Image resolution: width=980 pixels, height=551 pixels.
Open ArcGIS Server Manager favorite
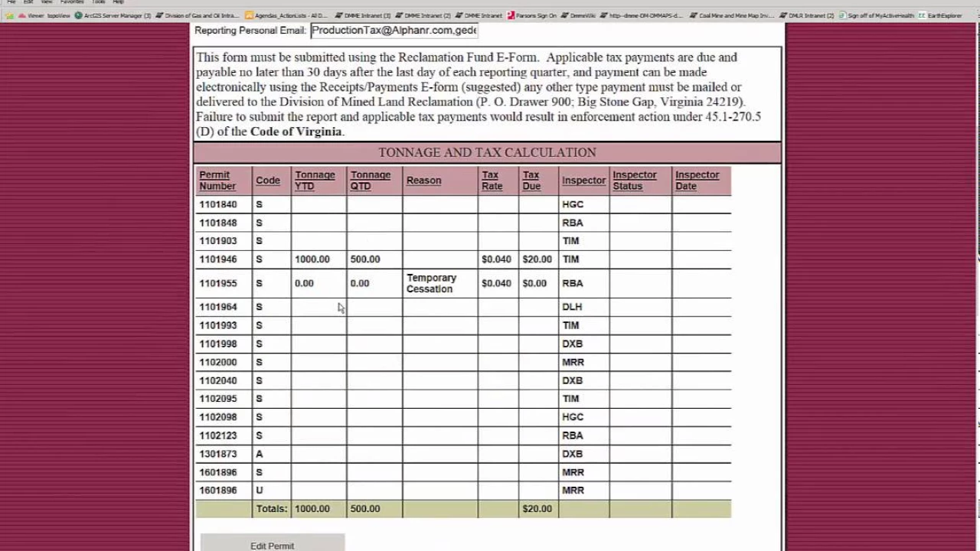tap(113, 15)
